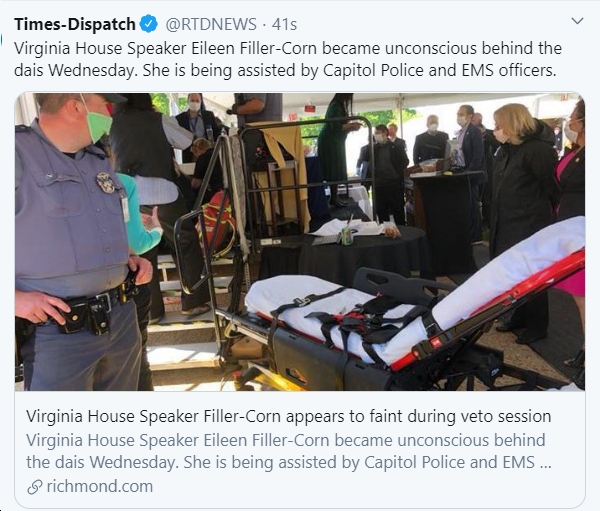Viewport: 600px width, 511px height.
Task: Open the stretcher photo in the card
Action: tap(300, 242)
